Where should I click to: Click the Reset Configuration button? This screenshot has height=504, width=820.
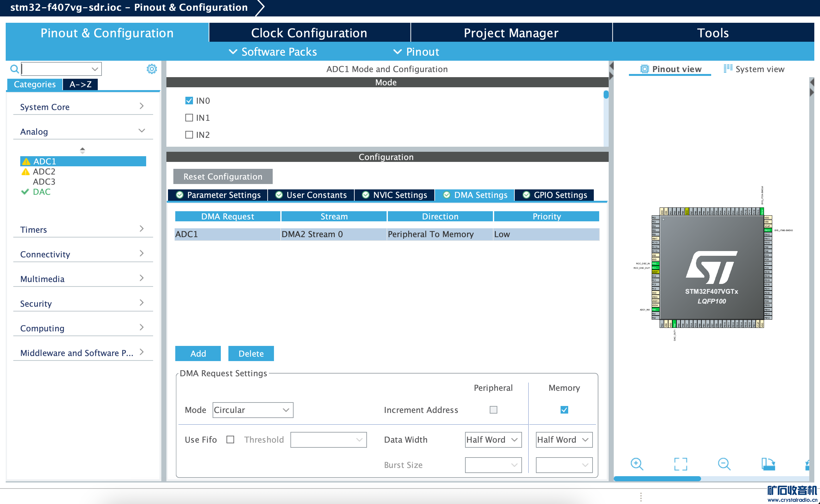pyautogui.click(x=223, y=176)
